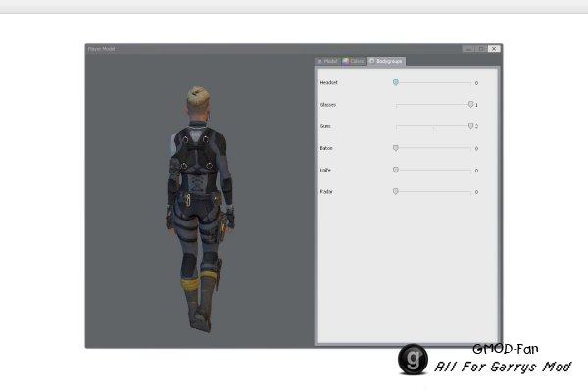Click the Baton value 0
The width and height of the screenshot is (588, 392).
(476, 149)
